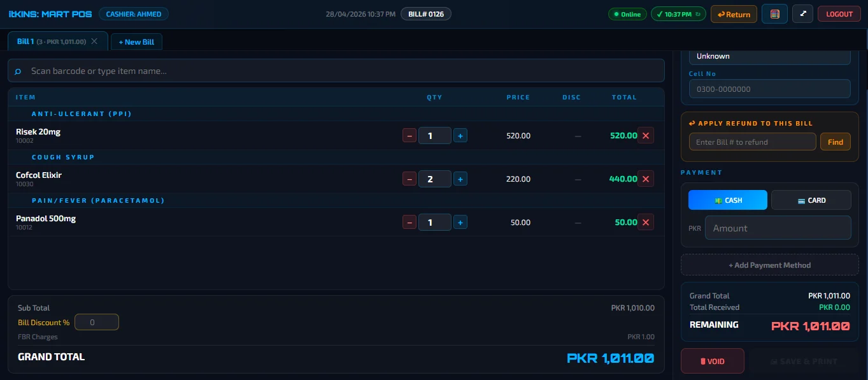Select CASH payment method

727,200
